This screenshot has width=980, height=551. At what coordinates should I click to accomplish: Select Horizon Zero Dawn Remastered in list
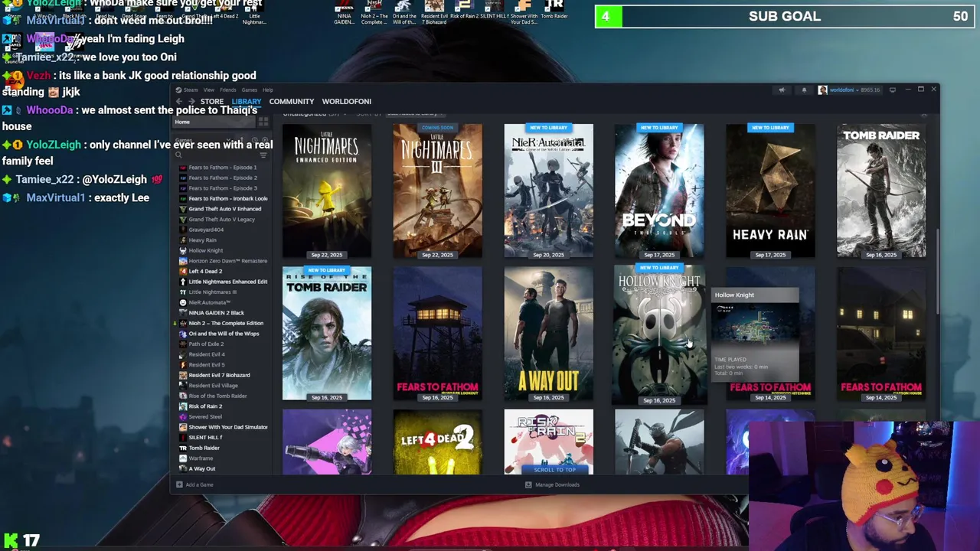tap(228, 261)
